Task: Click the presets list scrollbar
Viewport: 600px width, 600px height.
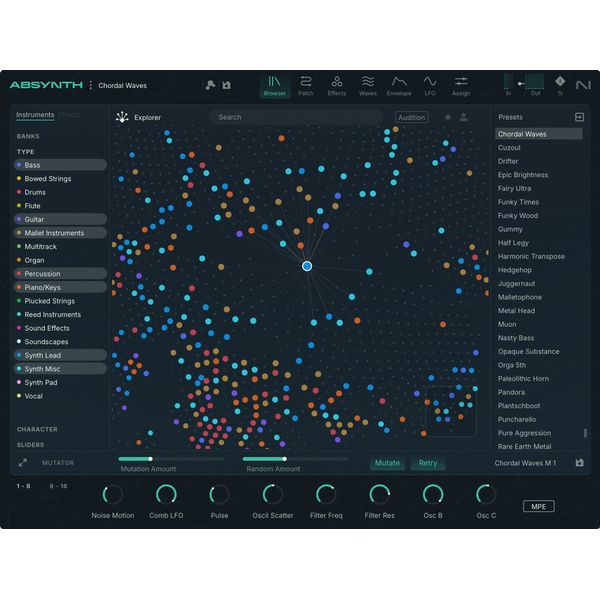Action: 585,433
